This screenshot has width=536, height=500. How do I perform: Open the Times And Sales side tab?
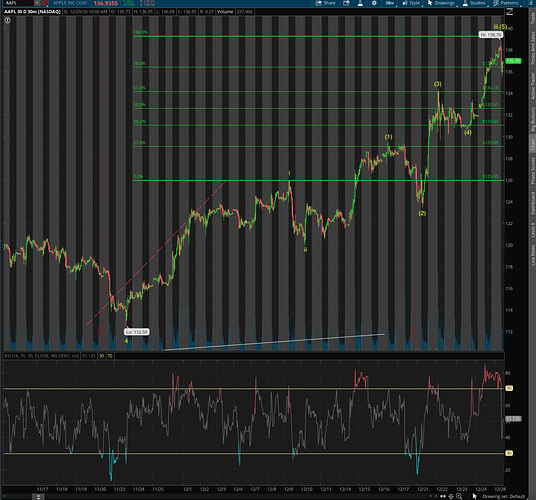(x=532, y=48)
